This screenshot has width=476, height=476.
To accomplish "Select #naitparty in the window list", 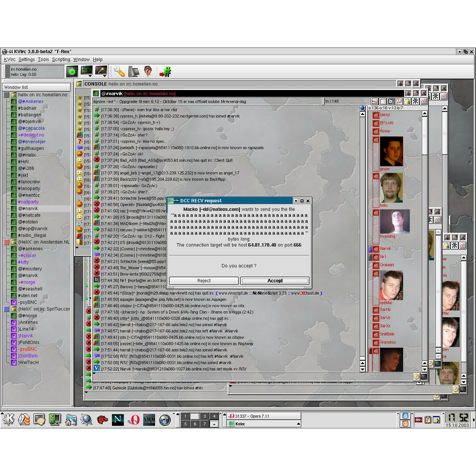I will click(28, 202).
